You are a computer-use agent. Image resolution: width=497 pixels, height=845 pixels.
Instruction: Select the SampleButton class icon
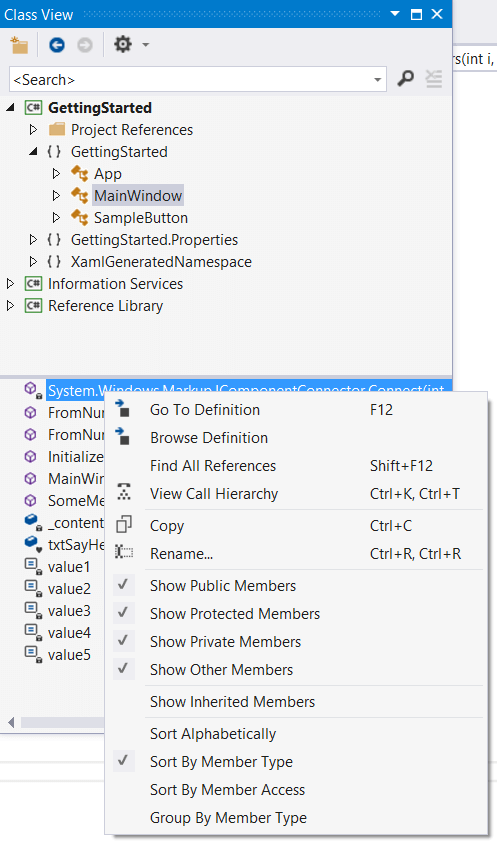point(79,218)
